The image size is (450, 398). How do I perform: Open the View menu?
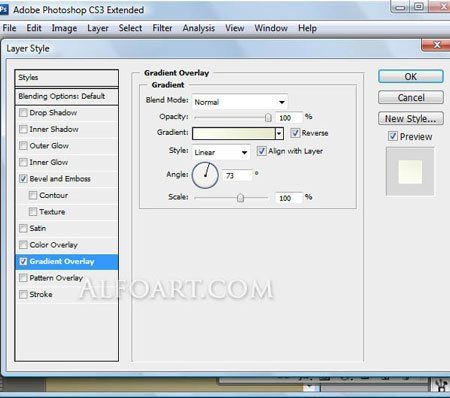235,28
